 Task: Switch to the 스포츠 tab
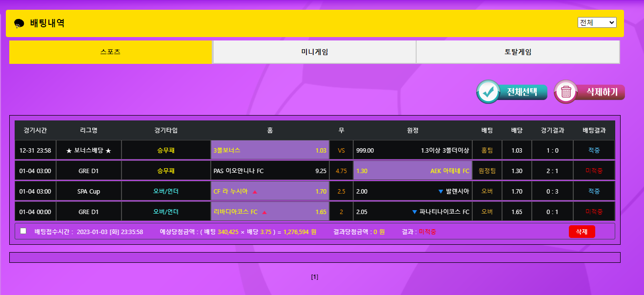[110, 52]
